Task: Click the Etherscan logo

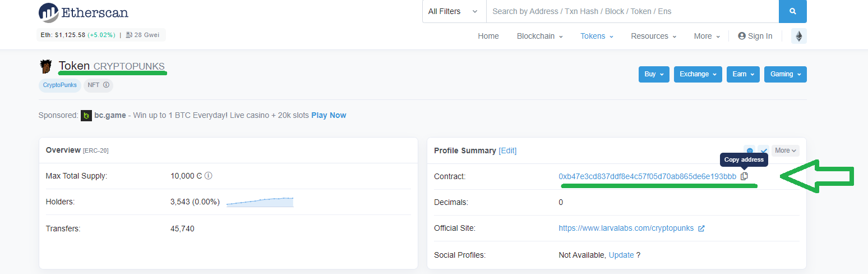Action: click(84, 12)
